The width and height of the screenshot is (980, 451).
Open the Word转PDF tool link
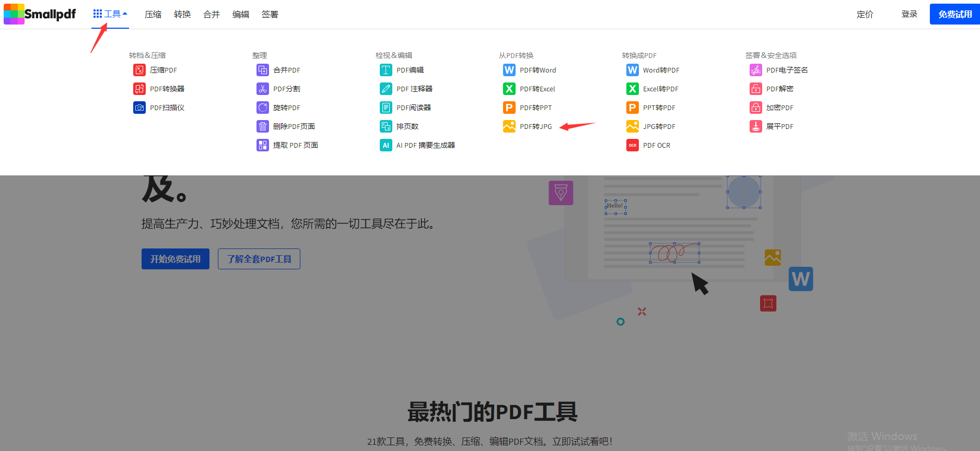[661, 70]
